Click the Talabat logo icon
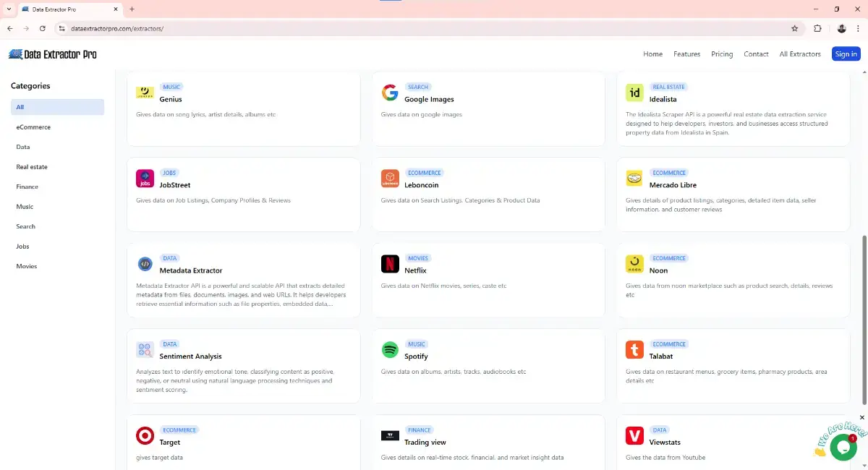This screenshot has height=470, width=868. [634, 350]
